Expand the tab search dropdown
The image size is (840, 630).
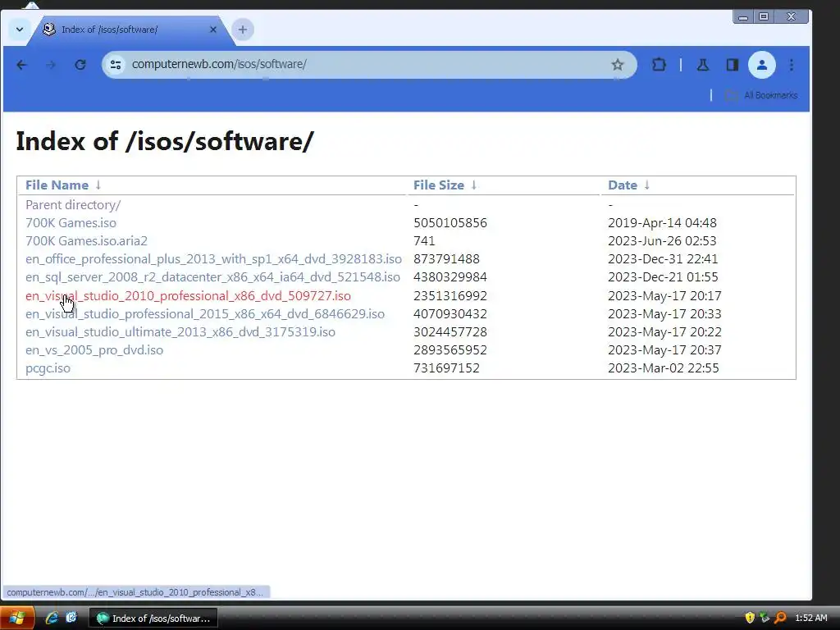point(20,30)
